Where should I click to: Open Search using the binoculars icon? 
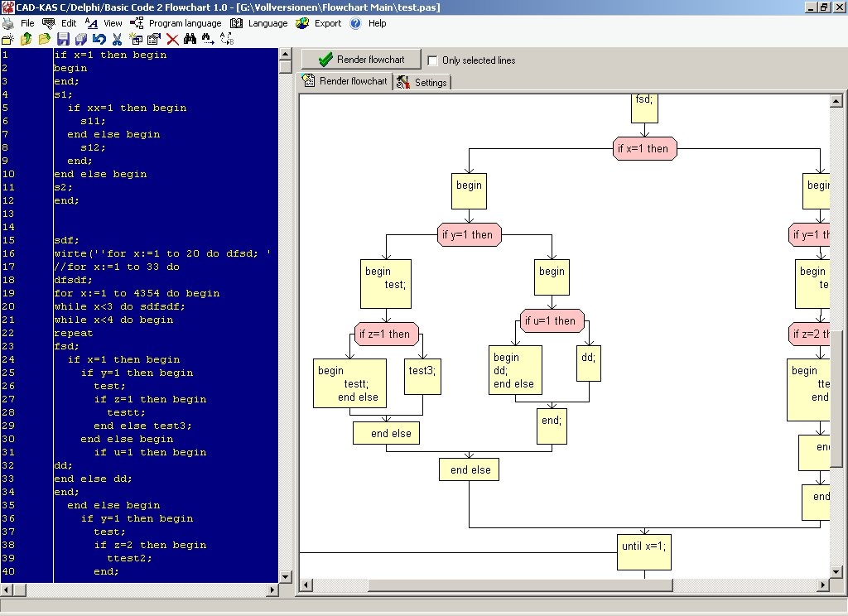click(x=191, y=39)
